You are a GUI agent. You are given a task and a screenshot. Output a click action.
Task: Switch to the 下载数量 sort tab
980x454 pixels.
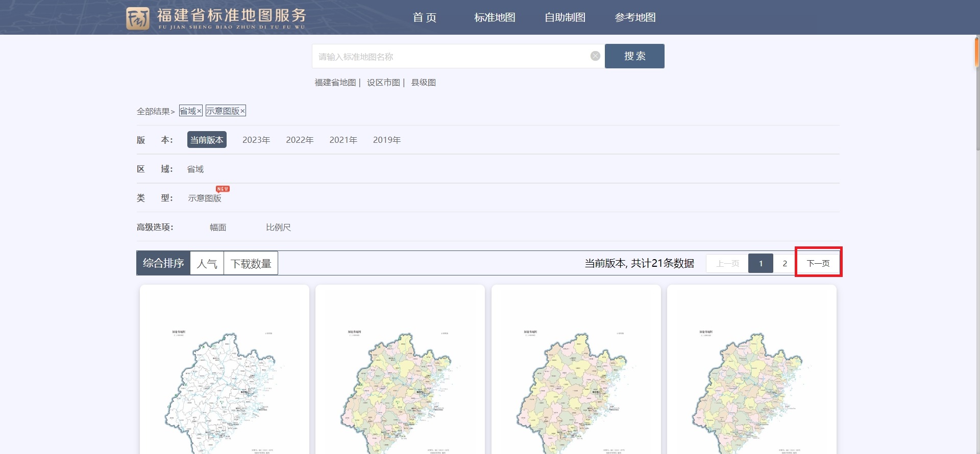(x=251, y=263)
